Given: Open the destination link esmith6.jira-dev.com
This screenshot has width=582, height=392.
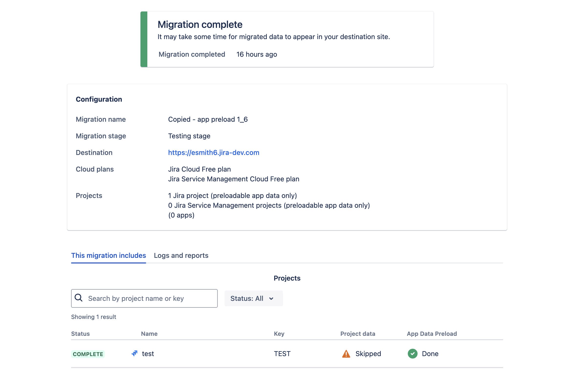Looking at the screenshot, I should click(213, 152).
